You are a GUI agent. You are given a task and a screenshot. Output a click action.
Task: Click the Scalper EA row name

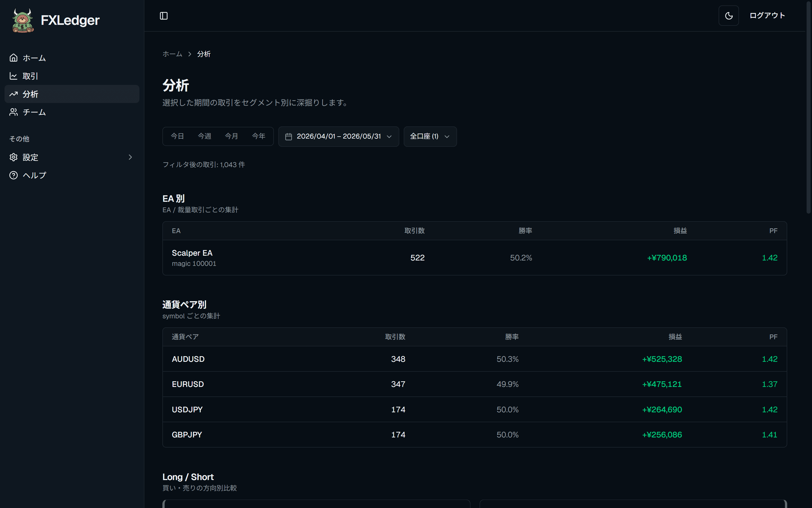pyautogui.click(x=192, y=253)
